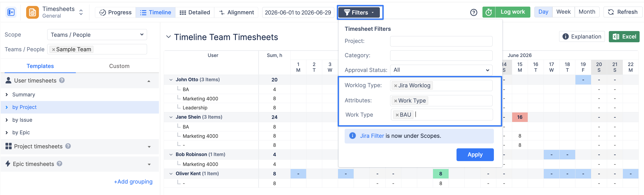The width and height of the screenshot is (644, 195).
Task: Open the help question mark icon
Action: pos(473,12)
